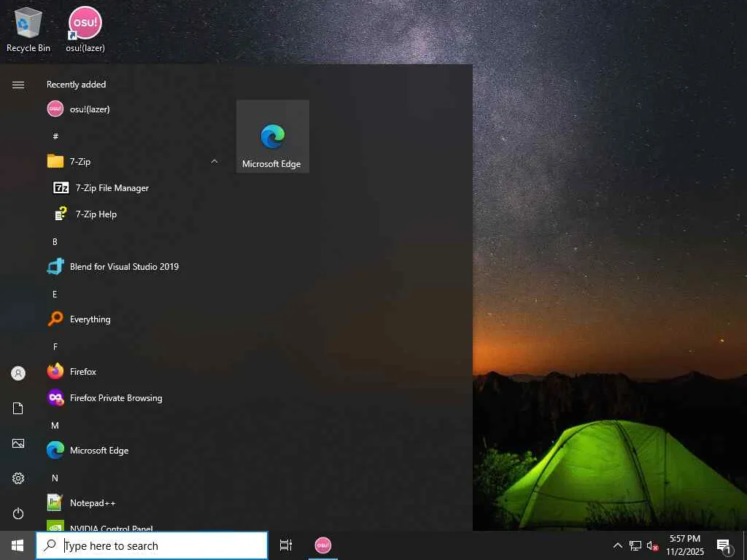Jump to the '#' letter header
This screenshot has width=747, height=560.
pos(55,136)
